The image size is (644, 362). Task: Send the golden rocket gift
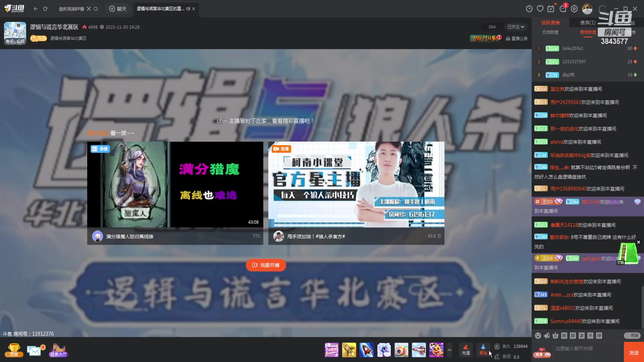pos(349,350)
